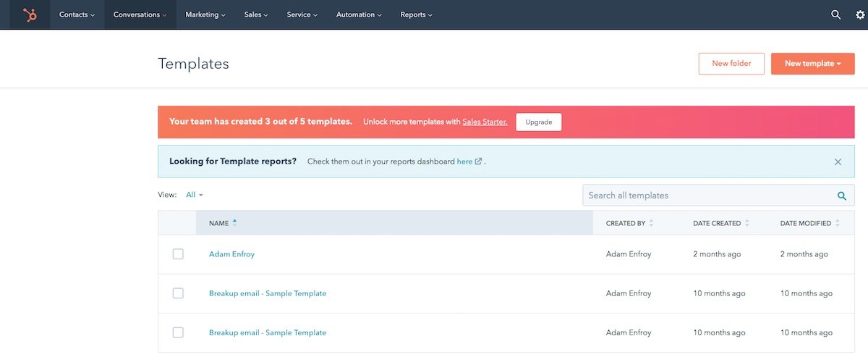Tick checkbox for last Breakup email template

click(x=178, y=332)
